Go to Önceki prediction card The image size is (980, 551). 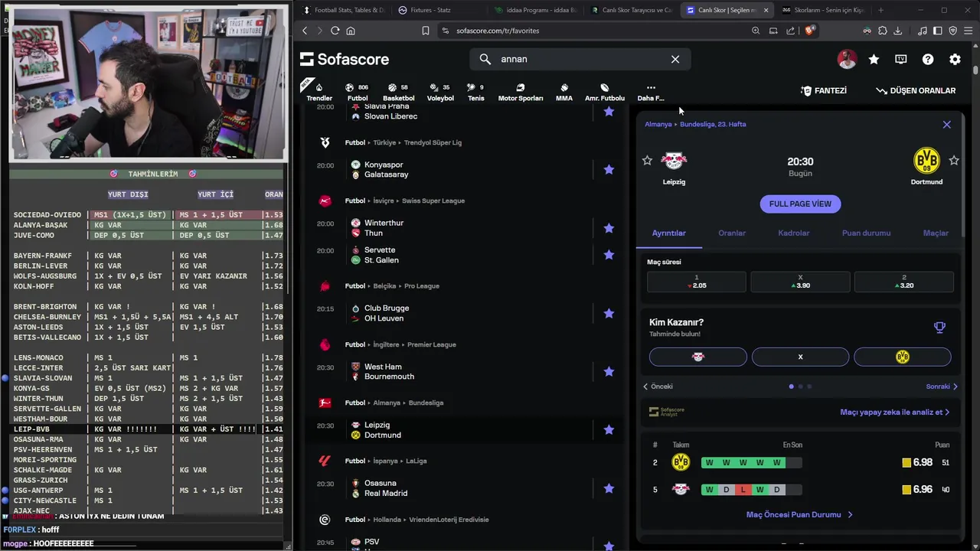pos(658,386)
